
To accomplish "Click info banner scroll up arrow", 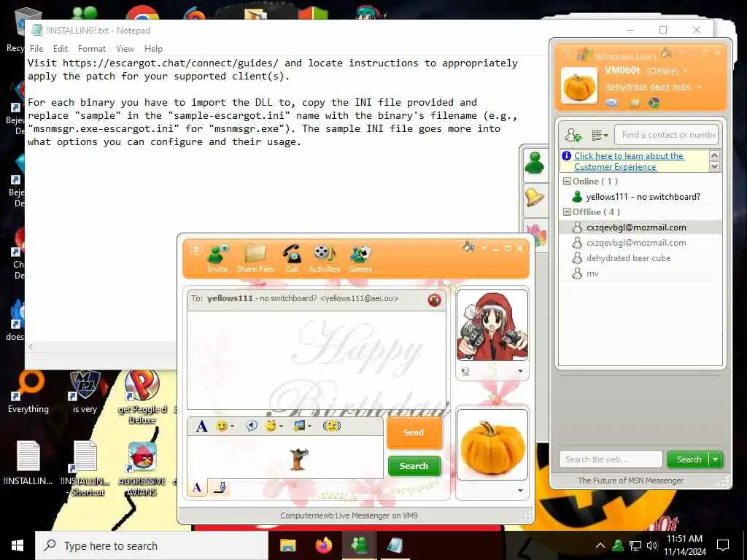I will click(x=714, y=155).
